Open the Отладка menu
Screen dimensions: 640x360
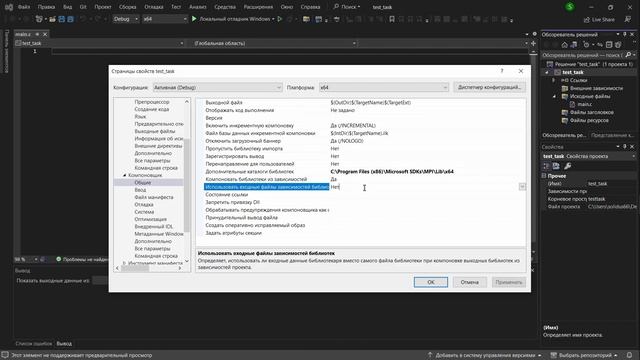click(154, 7)
